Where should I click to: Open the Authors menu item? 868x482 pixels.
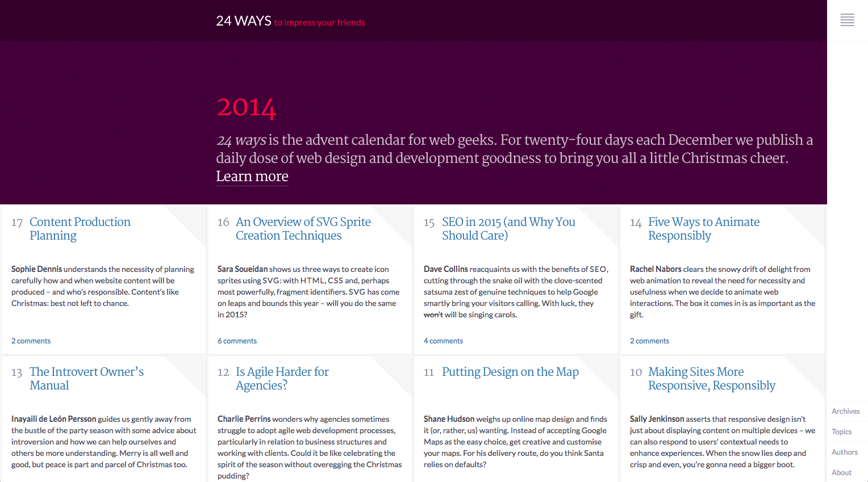point(845,452)
